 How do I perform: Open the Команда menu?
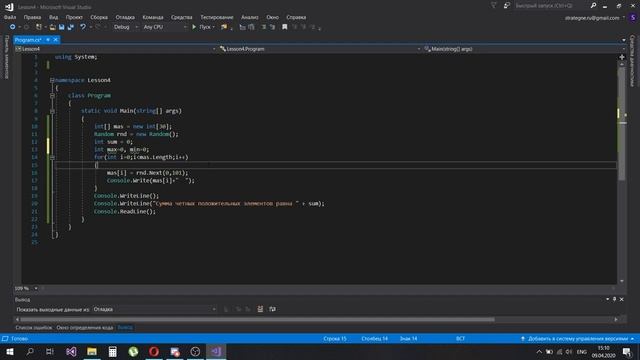tap(153, 17)
